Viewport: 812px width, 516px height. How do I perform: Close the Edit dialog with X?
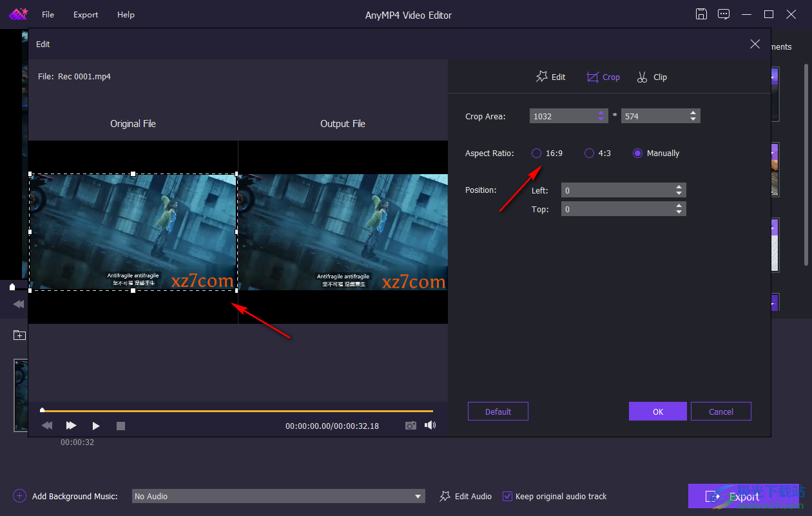pos(755,44)
